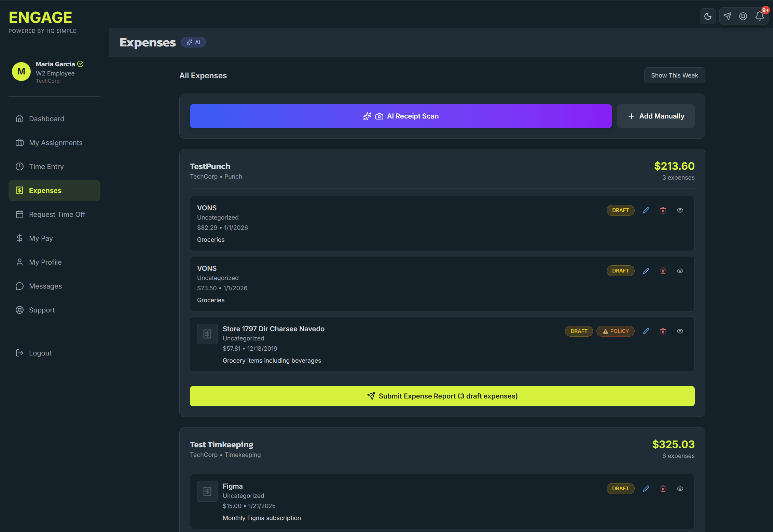The width and height of the screenshot is (773, 532).
Task: Click "Grocery items including beverages" description
Action: (x=272, y=361)
